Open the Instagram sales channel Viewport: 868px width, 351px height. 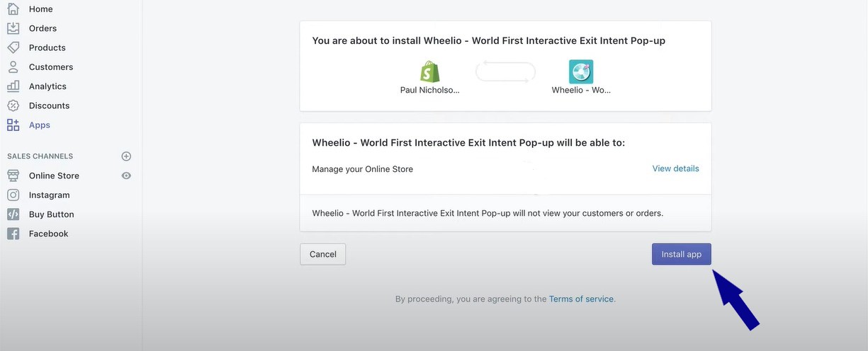pos(49,195)
